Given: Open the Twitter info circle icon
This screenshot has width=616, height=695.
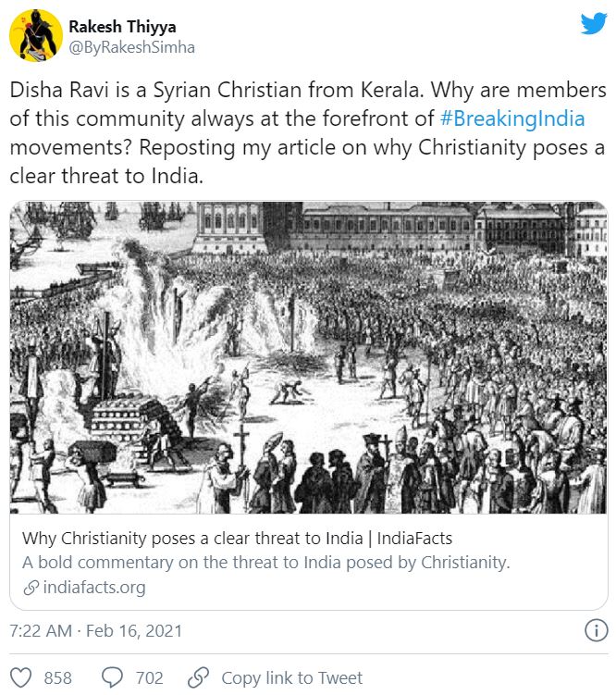Looking at the screenshot, I should (596, 631).
